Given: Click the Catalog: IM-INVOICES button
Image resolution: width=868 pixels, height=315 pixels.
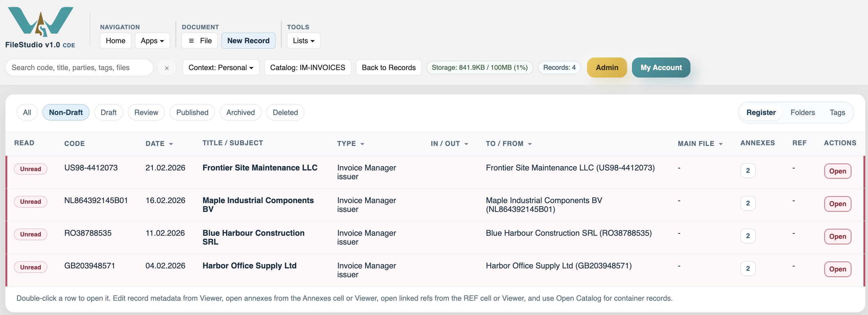Looking at the screenshot, I should [308, 68].
